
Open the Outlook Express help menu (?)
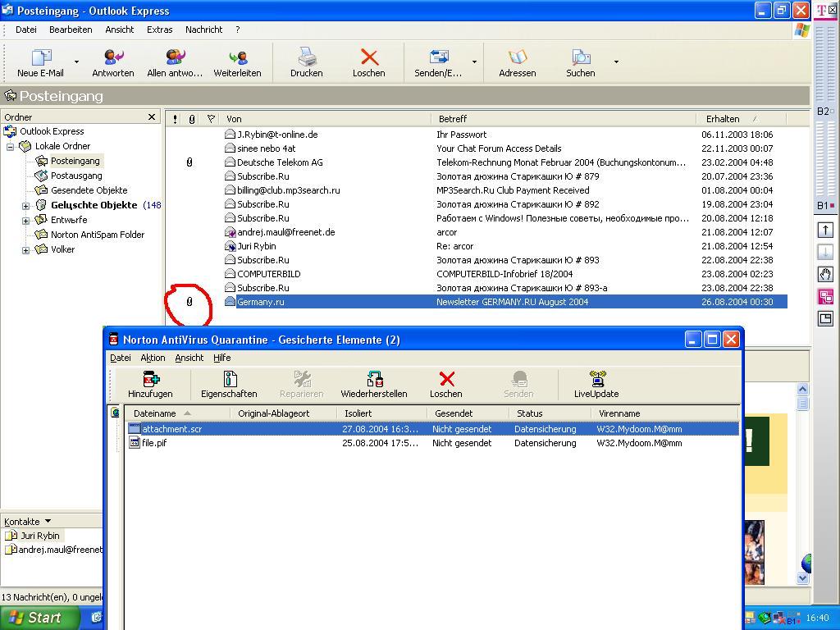click(238, 30)
